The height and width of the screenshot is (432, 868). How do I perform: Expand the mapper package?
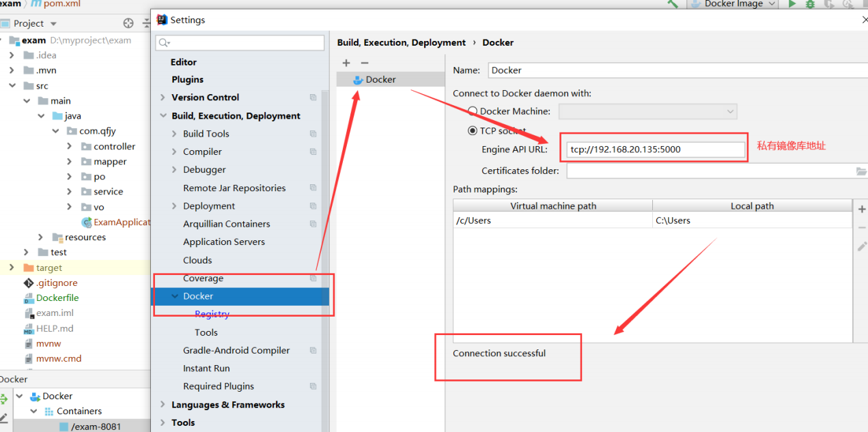click(70, 162)
